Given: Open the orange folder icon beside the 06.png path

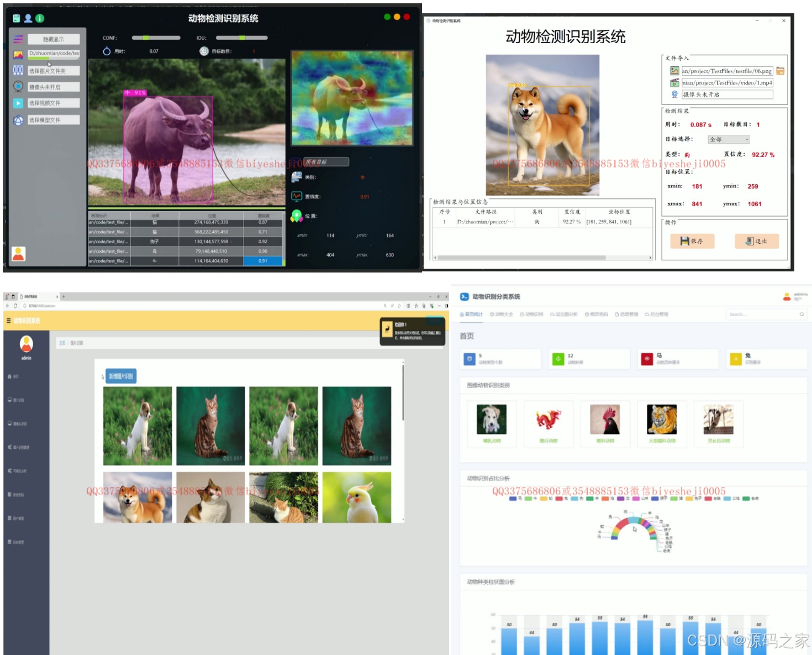Looking at the screenshot, I should (x=781, y=71).
